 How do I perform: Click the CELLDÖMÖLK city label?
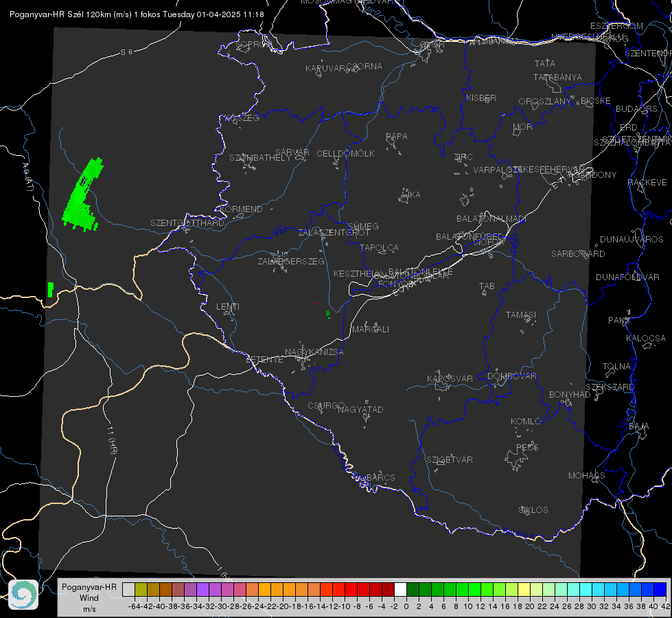pyautogui.click(x=345, y=154)
